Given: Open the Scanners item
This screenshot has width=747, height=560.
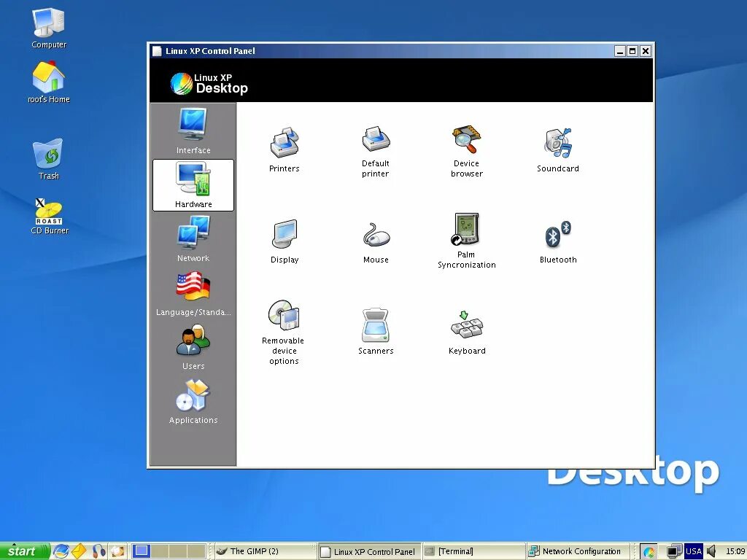Looking at the screenshot, I should (x=376, y=332).
